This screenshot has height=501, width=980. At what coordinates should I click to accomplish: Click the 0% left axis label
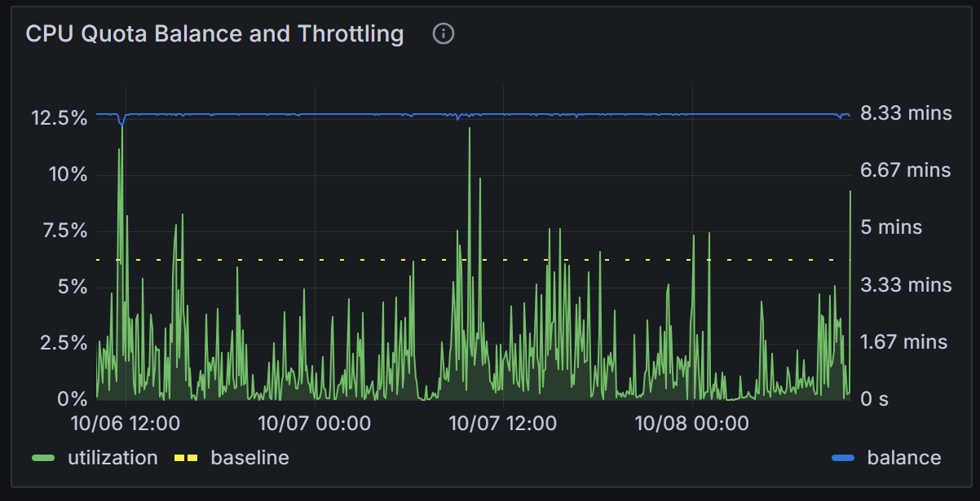point(73,399)
